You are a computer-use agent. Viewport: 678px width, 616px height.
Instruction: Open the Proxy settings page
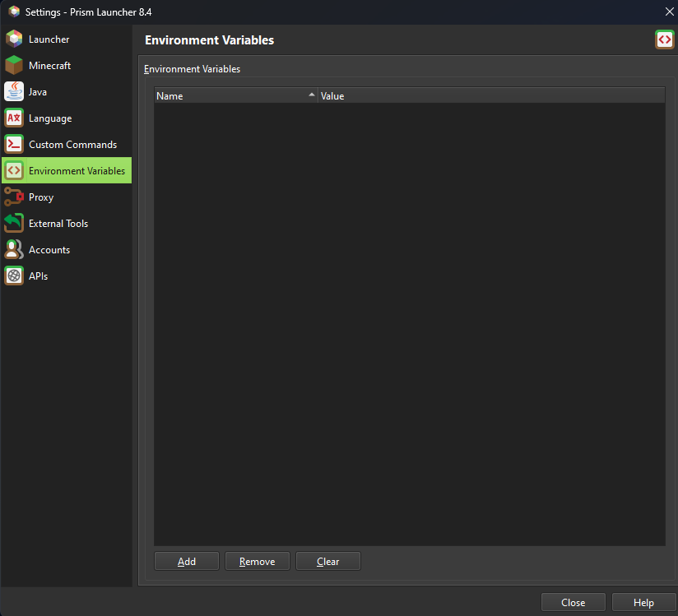67,197
